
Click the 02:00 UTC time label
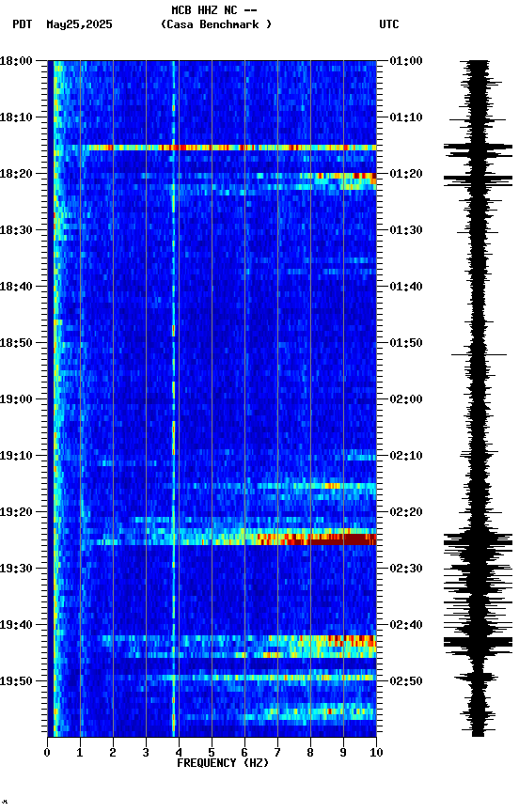pos(406,399)
